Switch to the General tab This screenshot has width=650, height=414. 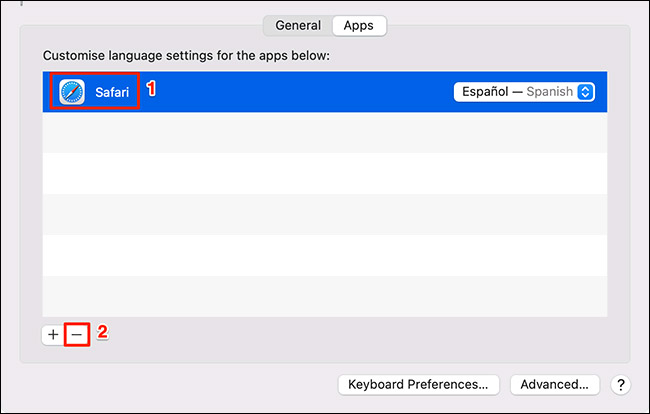point(298,26)
